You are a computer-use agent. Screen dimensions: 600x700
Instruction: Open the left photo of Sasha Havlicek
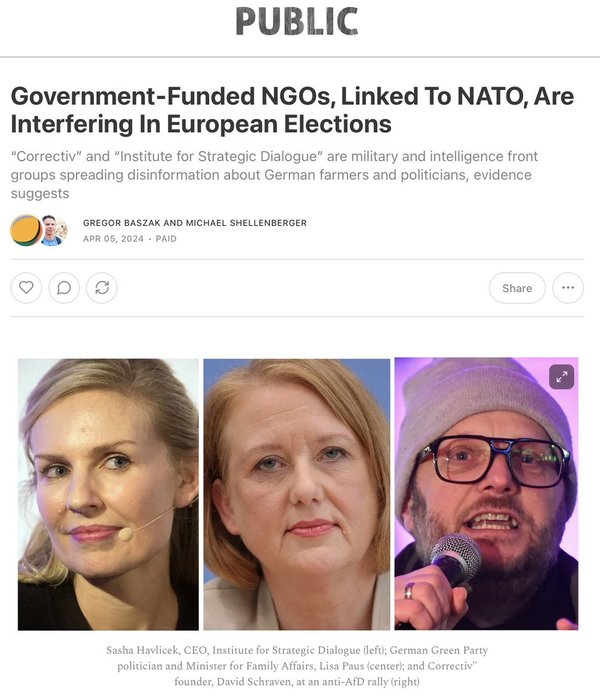(x=108, y=494)
